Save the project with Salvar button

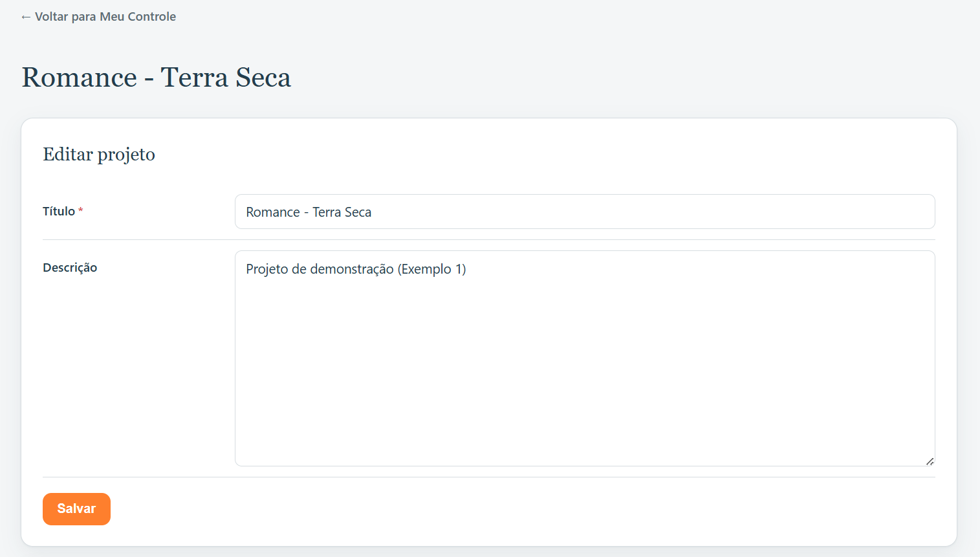click(76, 509)
